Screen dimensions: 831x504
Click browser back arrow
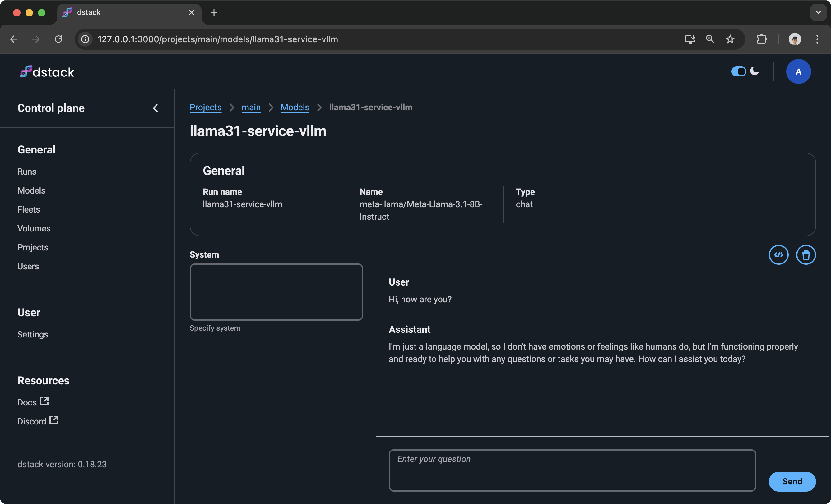(x=14, y=39)
